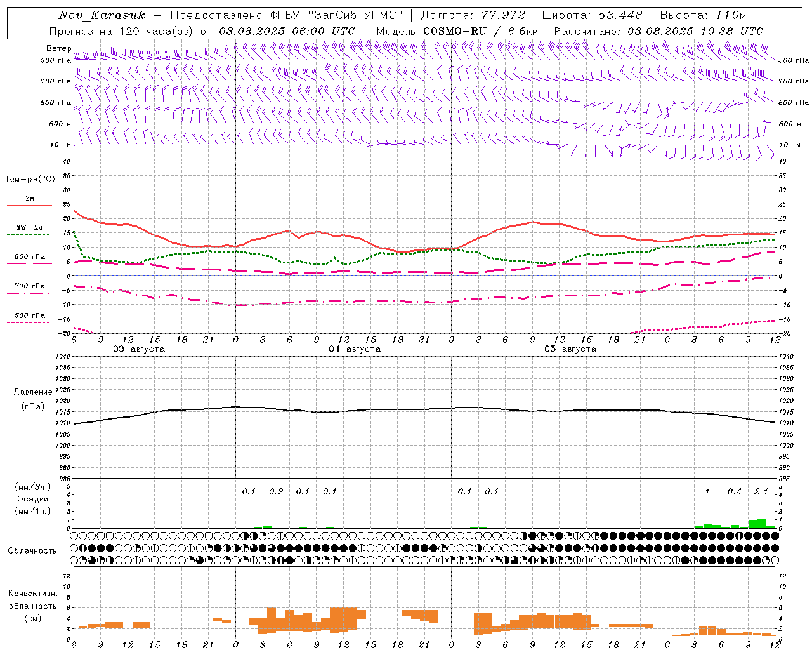Click the '(мм/3ч.)' precipitation unit label
The image size is (812, 650).
[33, 487]
